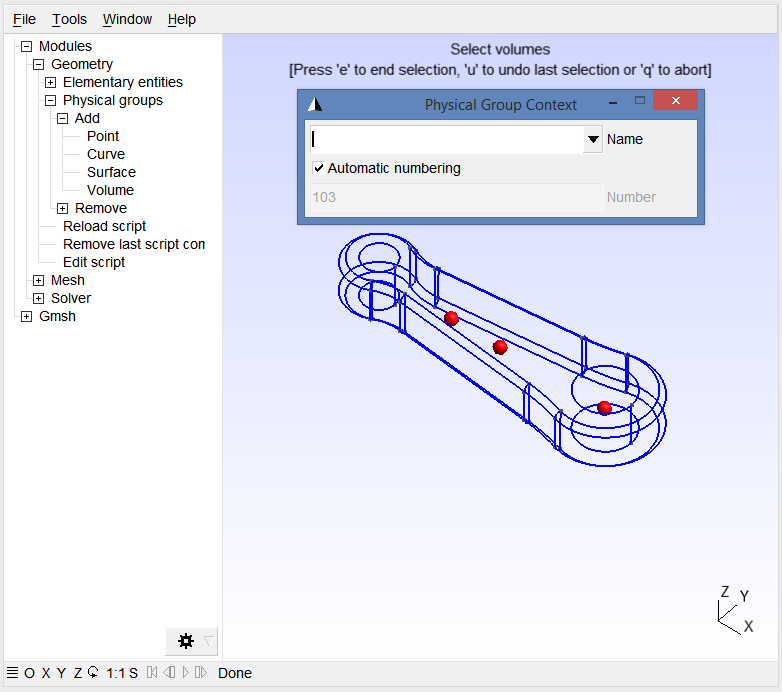Click the disabled Number field showing 103
Viewport: 782px width, 692px height.
coord(456,197)
